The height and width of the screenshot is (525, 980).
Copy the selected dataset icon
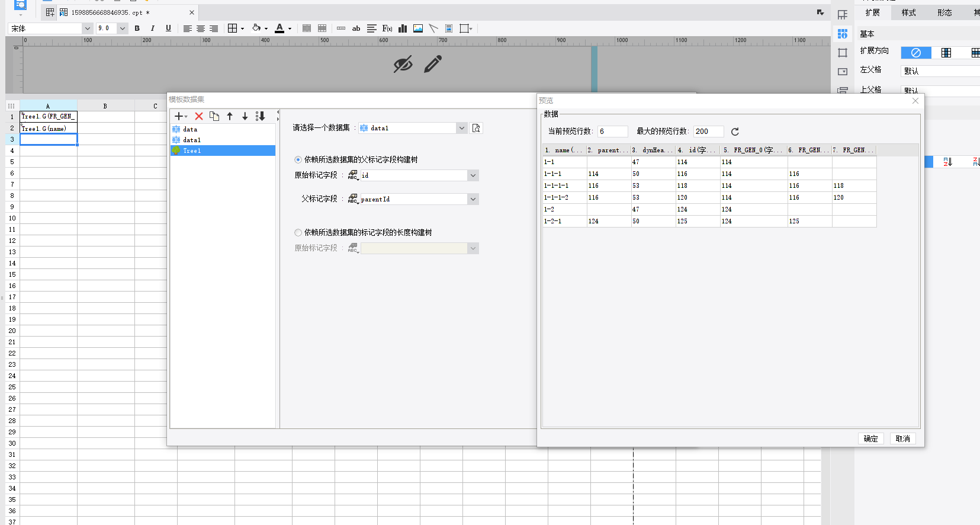pos(214,116)
